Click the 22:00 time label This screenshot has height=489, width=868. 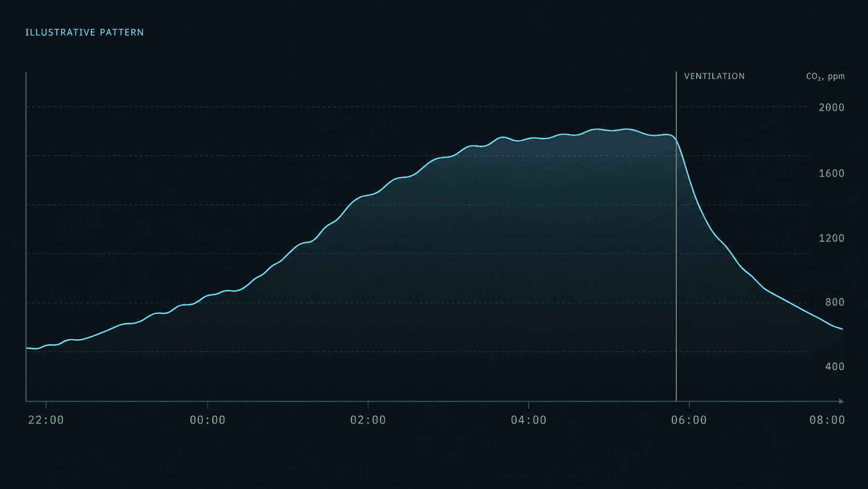pos(46,420)
